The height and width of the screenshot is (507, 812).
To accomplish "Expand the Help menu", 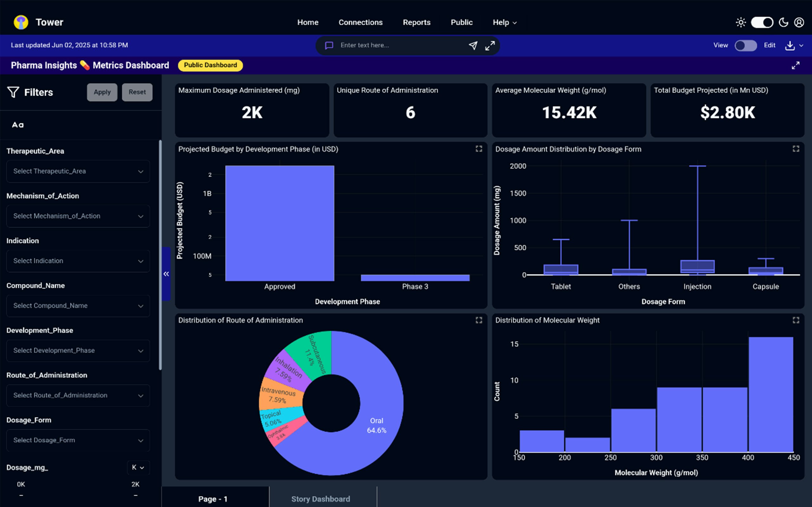I will pyautogui.click(x=504, y=22).
